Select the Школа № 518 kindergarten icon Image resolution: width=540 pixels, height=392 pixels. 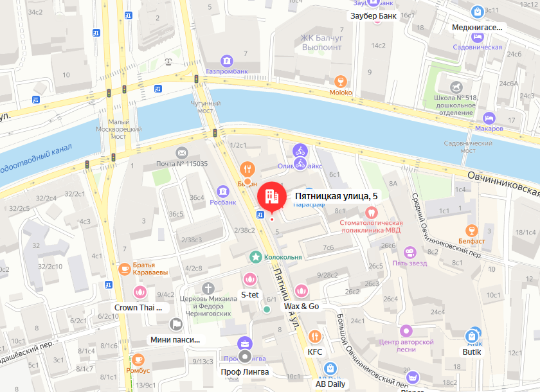coord(456,87)
